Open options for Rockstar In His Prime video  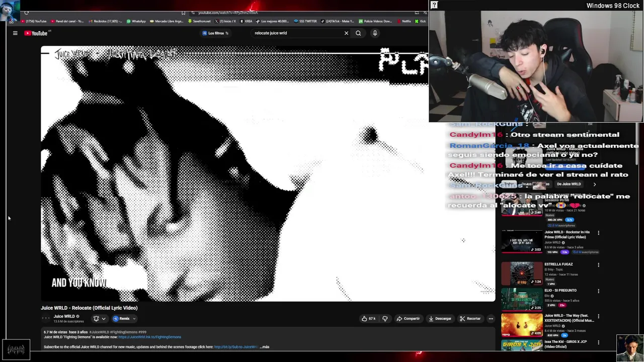[x=598, y=233]
